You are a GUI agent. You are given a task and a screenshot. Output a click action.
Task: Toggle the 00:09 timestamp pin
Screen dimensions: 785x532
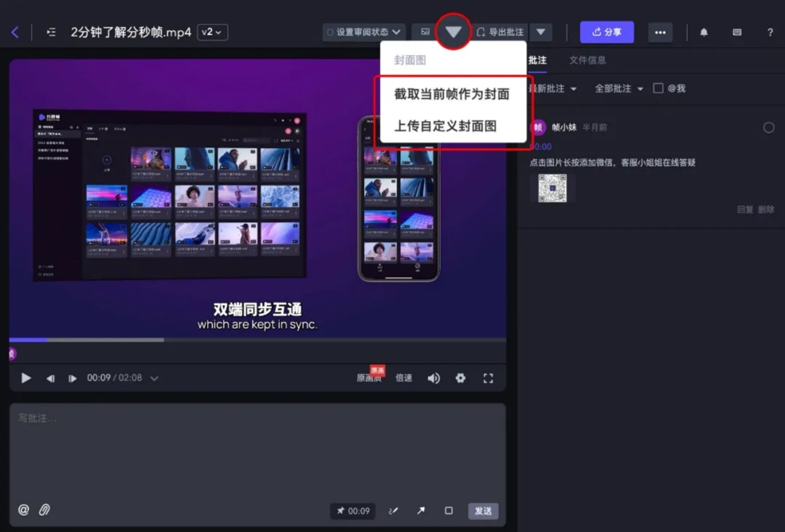pyautogui.click(x=353, y=511)
